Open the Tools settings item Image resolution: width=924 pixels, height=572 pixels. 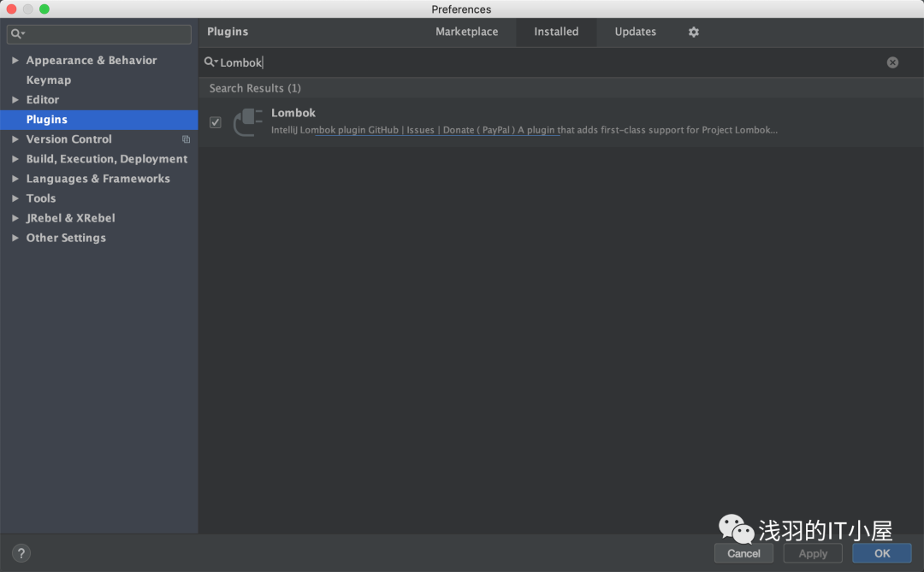click(x=41, y=198)
